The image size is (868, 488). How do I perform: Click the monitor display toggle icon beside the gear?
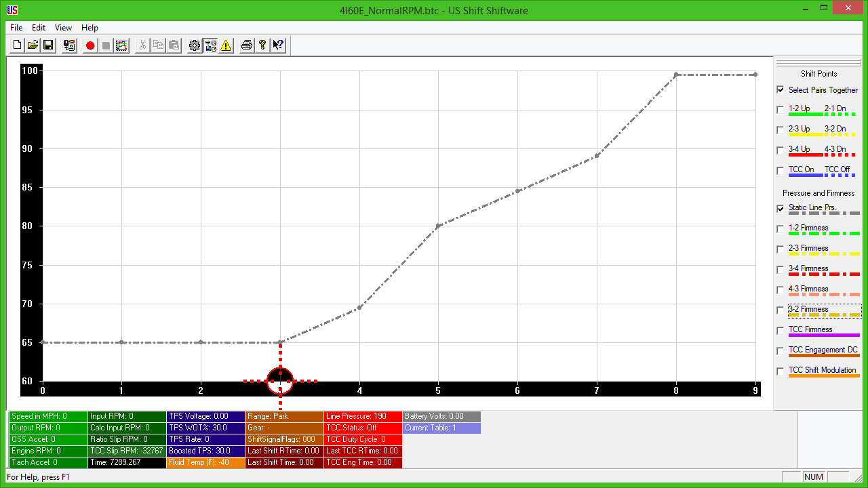point(211,45)
